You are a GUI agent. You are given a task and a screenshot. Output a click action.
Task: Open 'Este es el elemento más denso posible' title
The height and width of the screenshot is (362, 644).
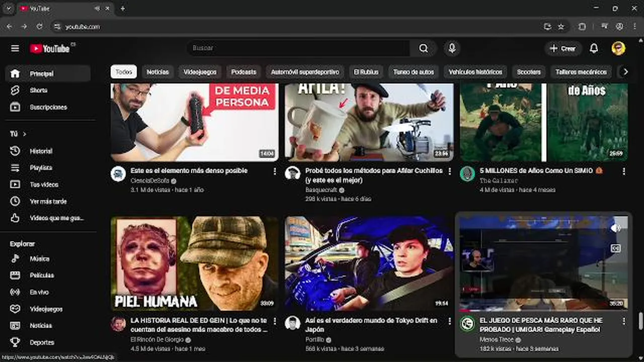click(x=189, y=171)
